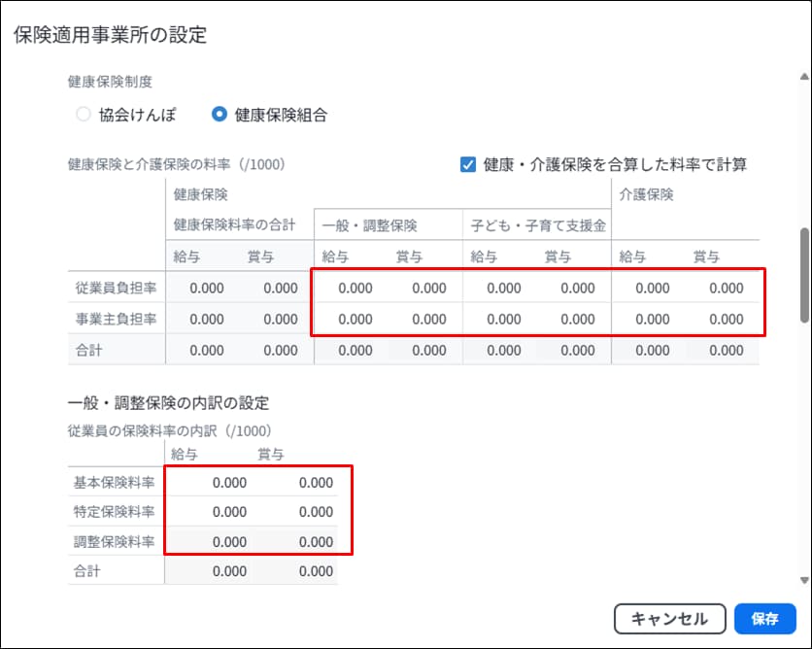This screenshot has height=649, width=812.
Task: Click 従業員負担率 賞与 field under 一般・調整保険
Action: coord(425,288)
